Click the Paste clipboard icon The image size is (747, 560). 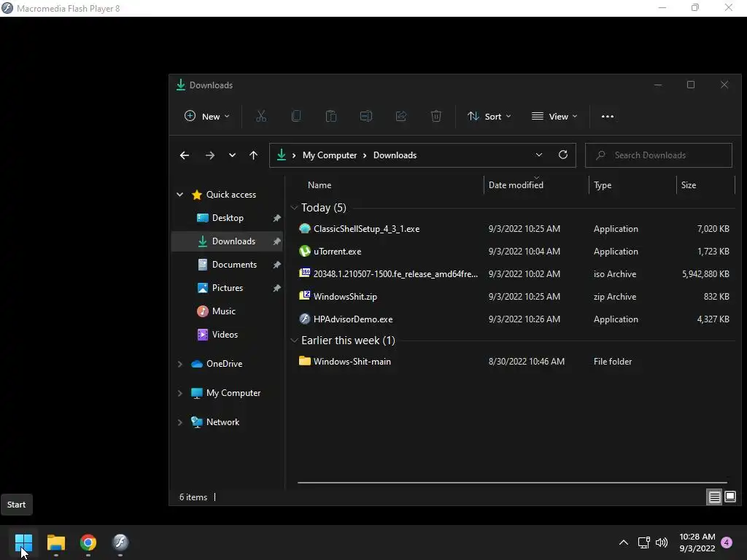[330, 116]
